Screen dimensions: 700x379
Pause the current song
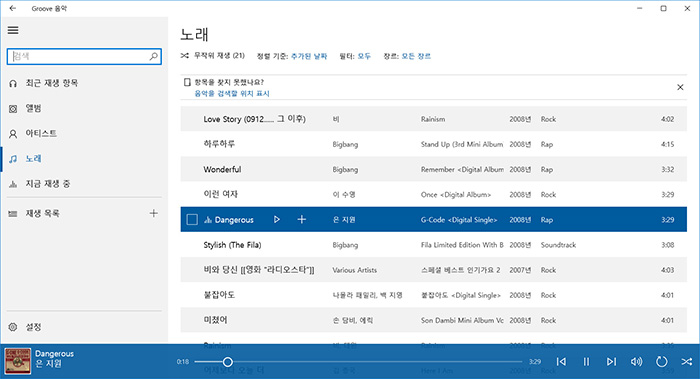(x=586, y=362)
